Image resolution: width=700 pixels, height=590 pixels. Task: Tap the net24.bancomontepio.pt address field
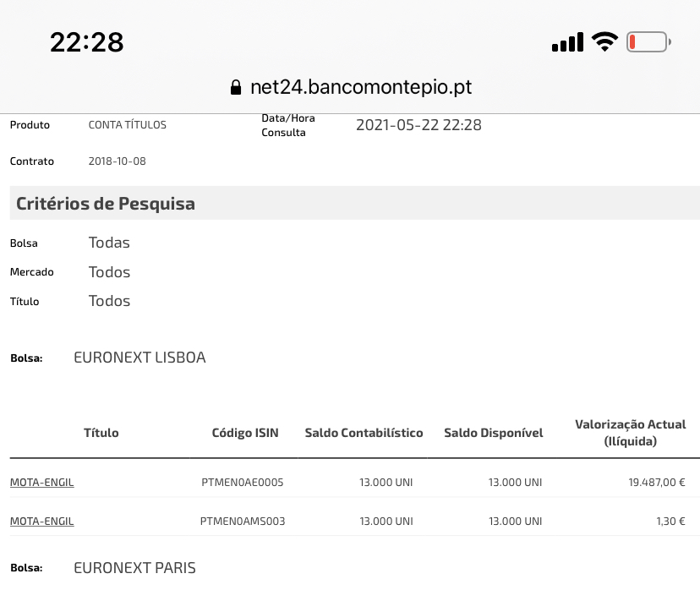351,87
